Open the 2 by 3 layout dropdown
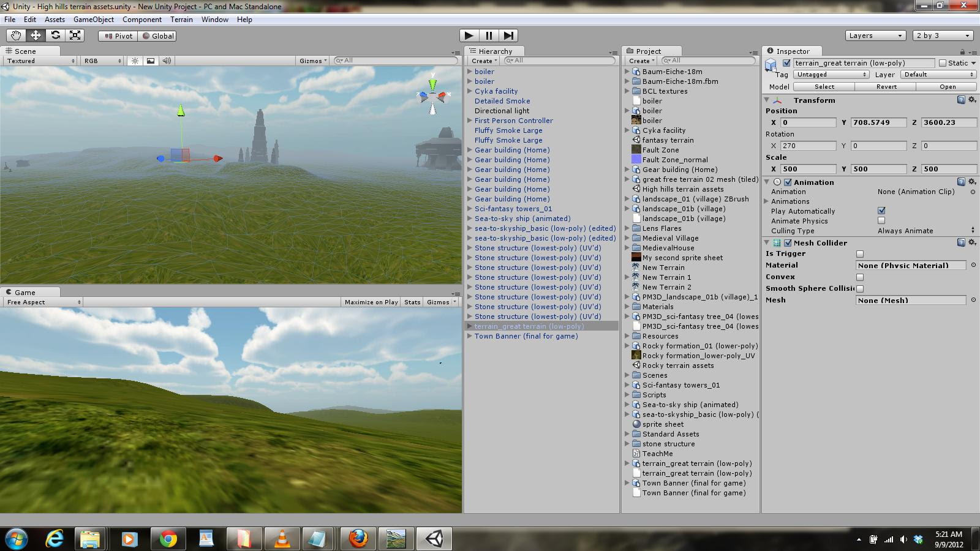Viewport: 980px width, 551px height. click(943, 36)
